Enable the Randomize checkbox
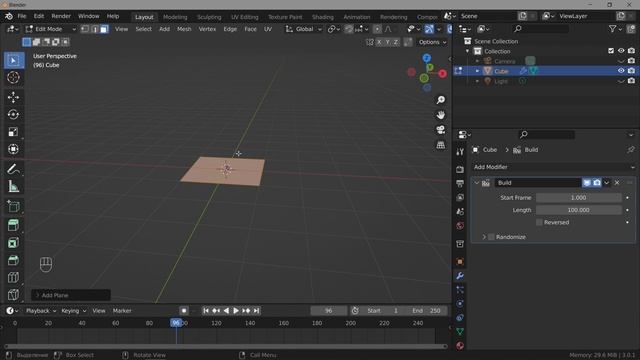 click(x=491, y=237)
